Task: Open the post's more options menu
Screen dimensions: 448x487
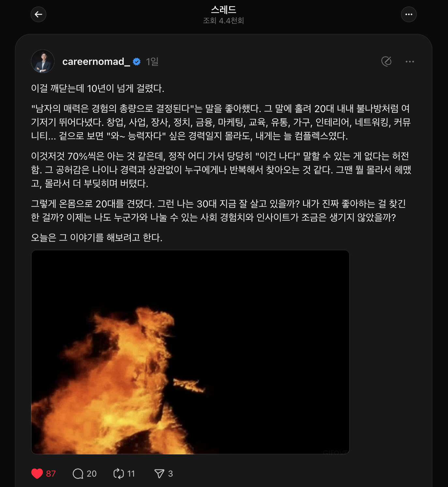Action: 410,62
